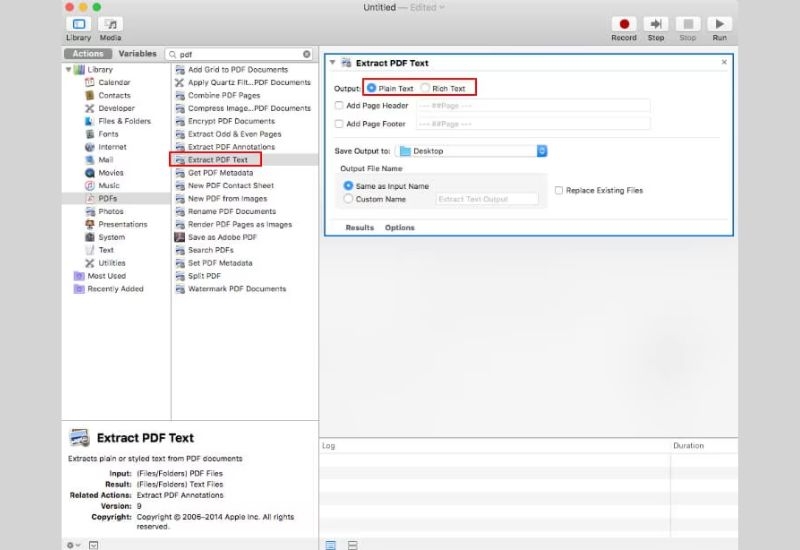Clear the pdf search field
Image resolution: width=800 pixels, height=550 pixels.
(307, 54)
